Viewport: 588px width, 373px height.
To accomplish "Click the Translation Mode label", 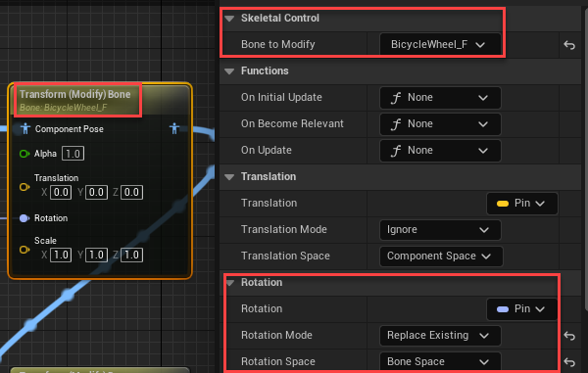I will 284,229.
